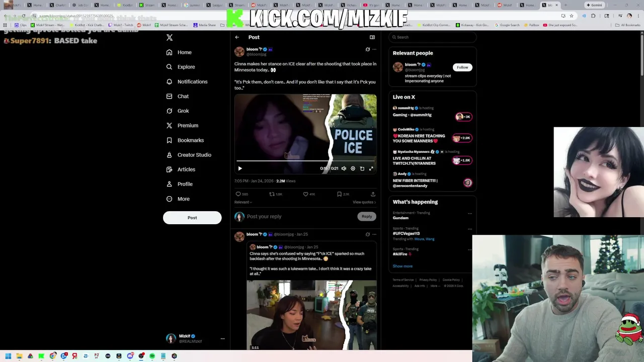Go back with the arrow next to Post
The width and height of the screenshot is (644, 362).
(x=237, y=37)
